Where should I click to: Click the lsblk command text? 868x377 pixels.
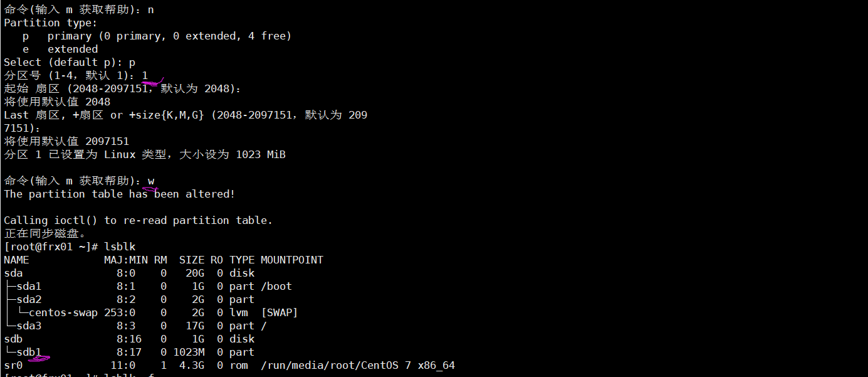click(x=120, y=247)
